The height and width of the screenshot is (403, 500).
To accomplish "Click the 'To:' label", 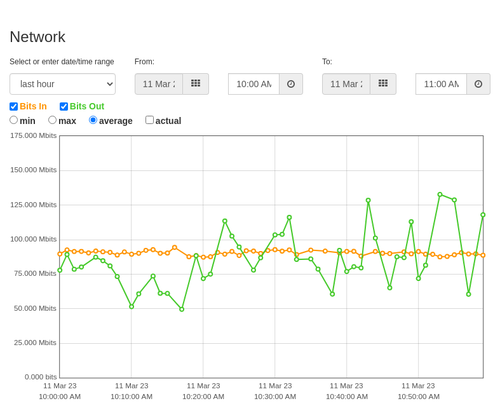I will (x=327, y=62).
